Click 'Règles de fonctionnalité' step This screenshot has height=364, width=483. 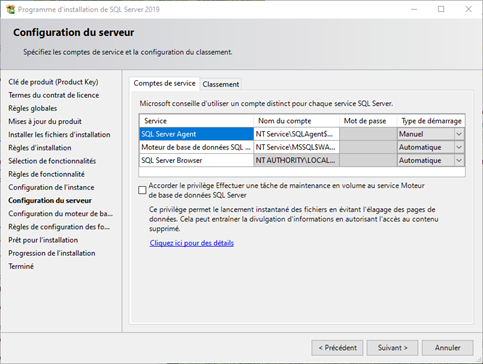(46, 174)
